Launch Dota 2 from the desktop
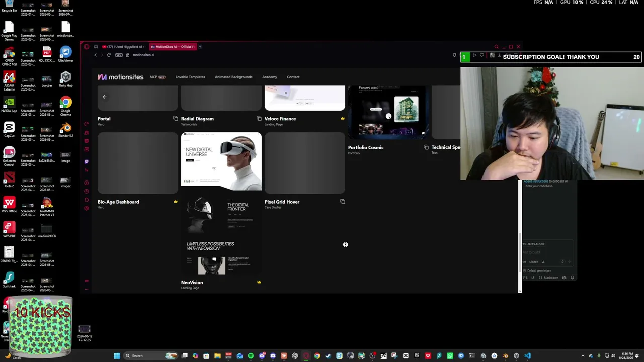 [9, 180]
